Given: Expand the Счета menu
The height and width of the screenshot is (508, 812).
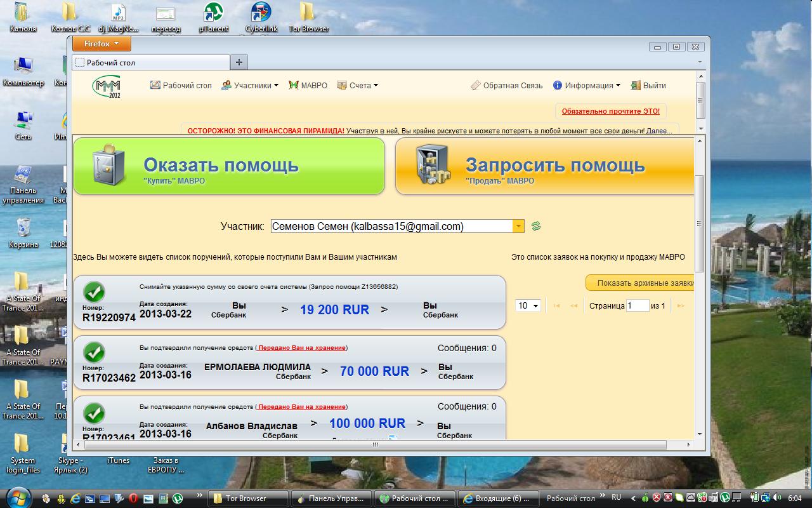Looking at the screenshot, I should pos(357,85).
